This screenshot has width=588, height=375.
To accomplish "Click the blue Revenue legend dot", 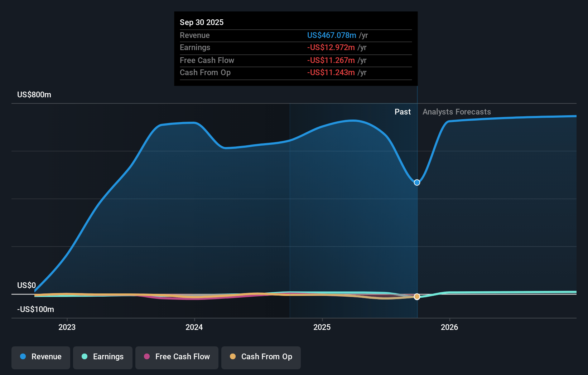I will click(x=23, y=356).
